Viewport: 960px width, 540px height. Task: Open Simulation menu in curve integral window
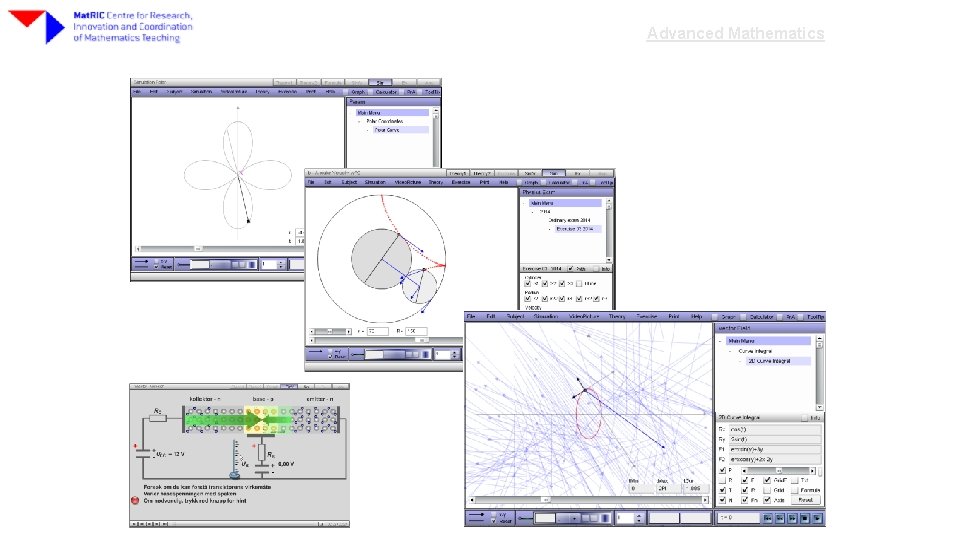click(546, 317)
